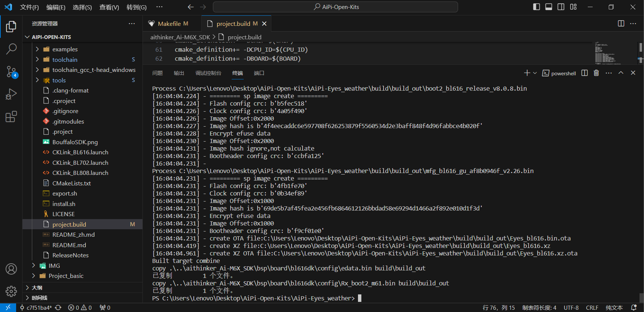Image resolution: width=644 pixels, height=312 pixels.
Task: Open the Run and Debug view
Action: coord(11,94)
